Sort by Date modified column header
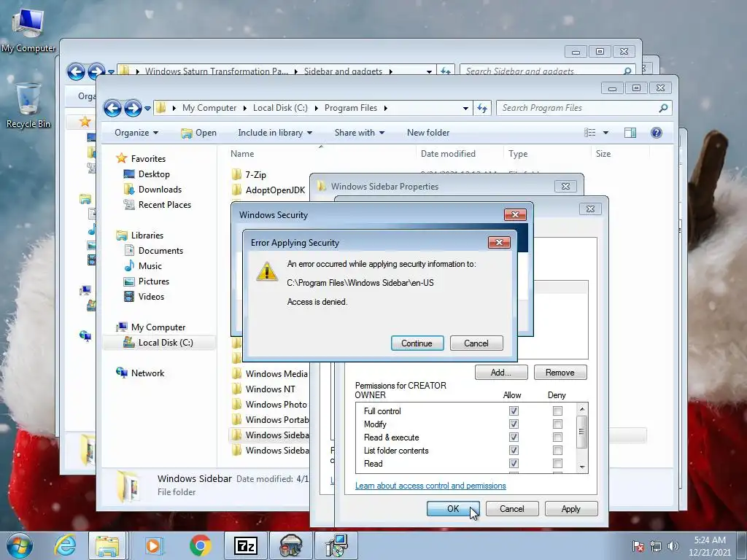The width and height of the screenshot is (747, 560). coord(448,154)
